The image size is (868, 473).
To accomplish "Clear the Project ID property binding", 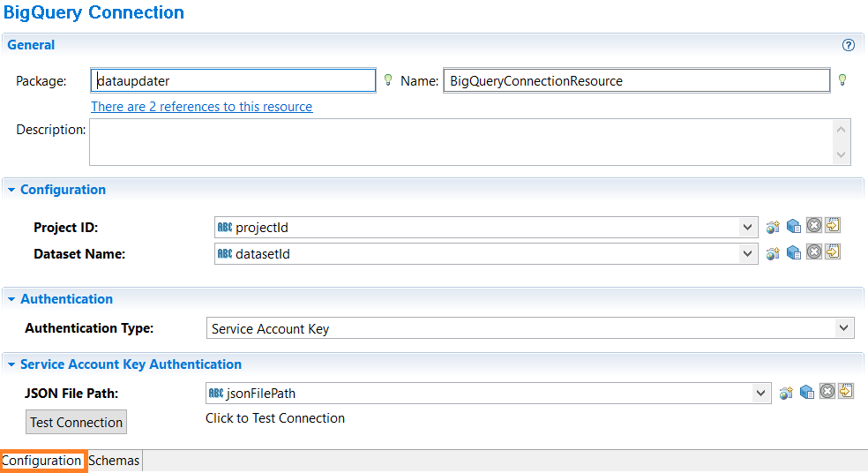I will tap(813, 225).
